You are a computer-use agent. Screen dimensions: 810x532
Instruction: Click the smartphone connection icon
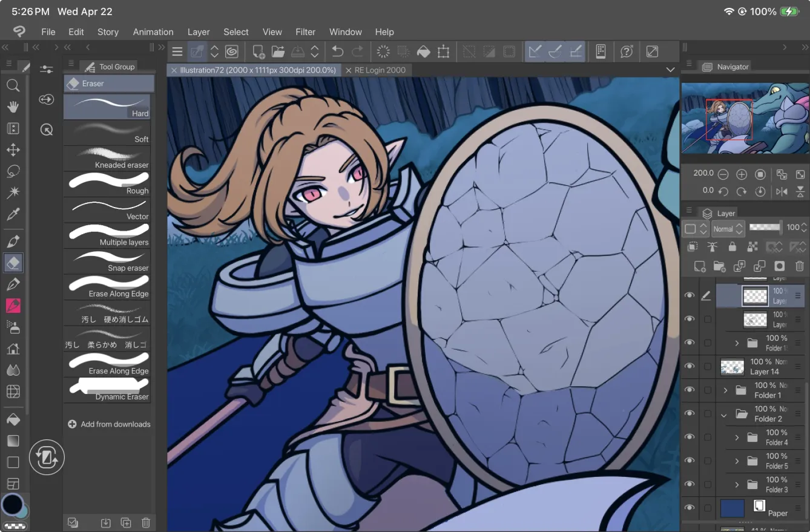[x=601, y=51]
